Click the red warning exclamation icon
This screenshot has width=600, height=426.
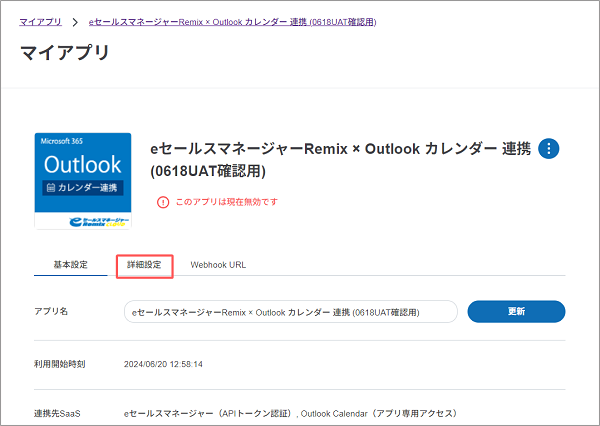[163, 201]
